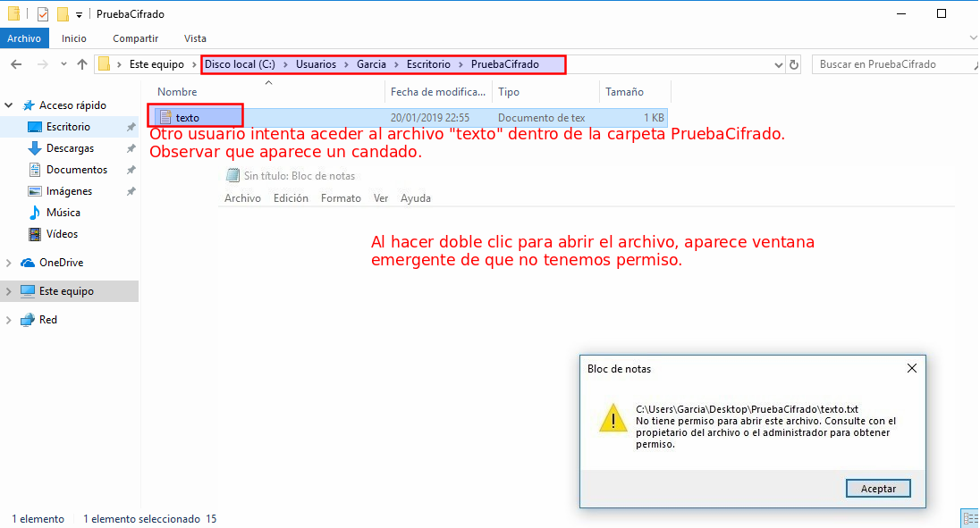
Task: Select Este equipo in navigation pane
Action: (66, 291)
